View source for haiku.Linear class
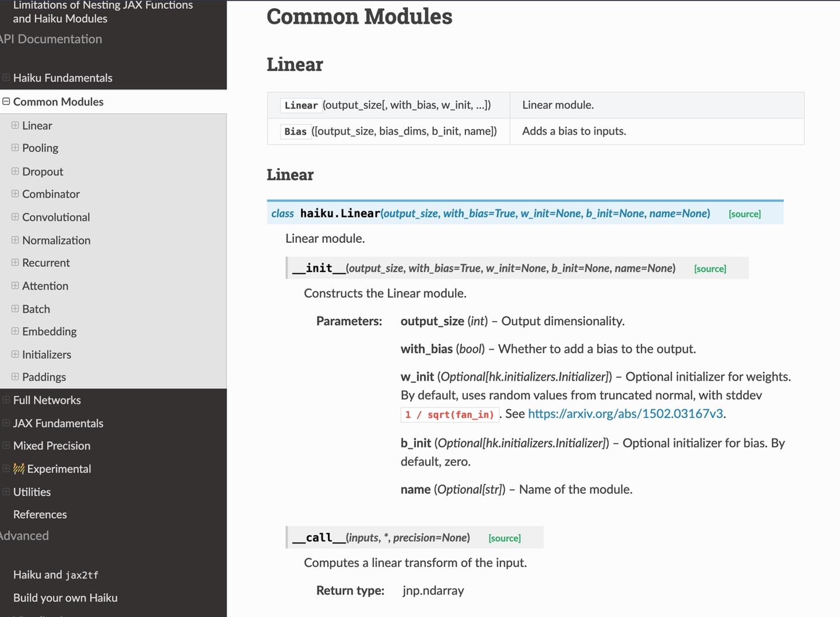Image resolution: width=840 pixels, height=617 pixels. [x=744, y=214]
